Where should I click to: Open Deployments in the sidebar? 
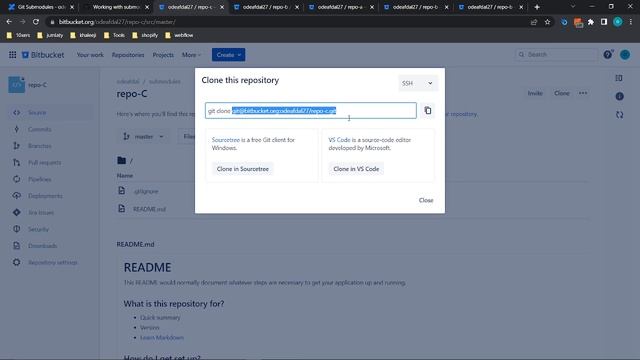tap(51, 196)
